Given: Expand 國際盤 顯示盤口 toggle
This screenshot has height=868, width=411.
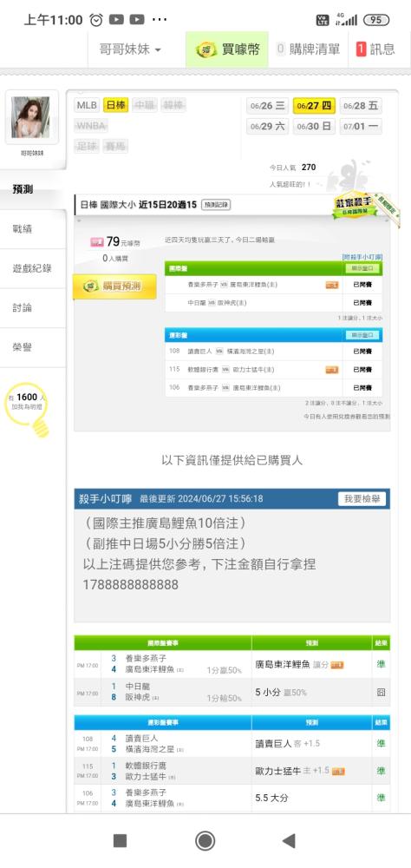Looking at the screenshot, I should 362,268.
